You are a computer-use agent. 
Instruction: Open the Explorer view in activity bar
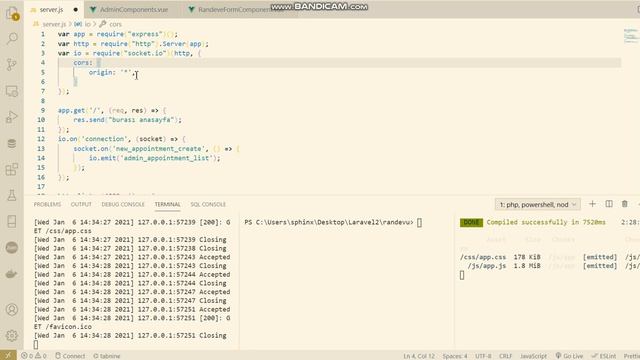click(x=12, y=13)
